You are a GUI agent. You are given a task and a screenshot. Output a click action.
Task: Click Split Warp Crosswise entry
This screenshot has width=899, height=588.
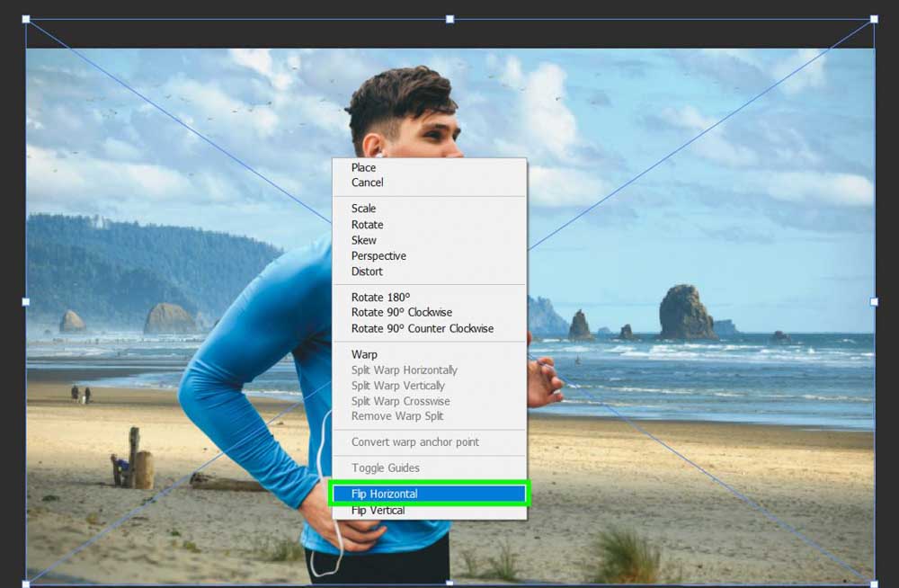point(429,401)
